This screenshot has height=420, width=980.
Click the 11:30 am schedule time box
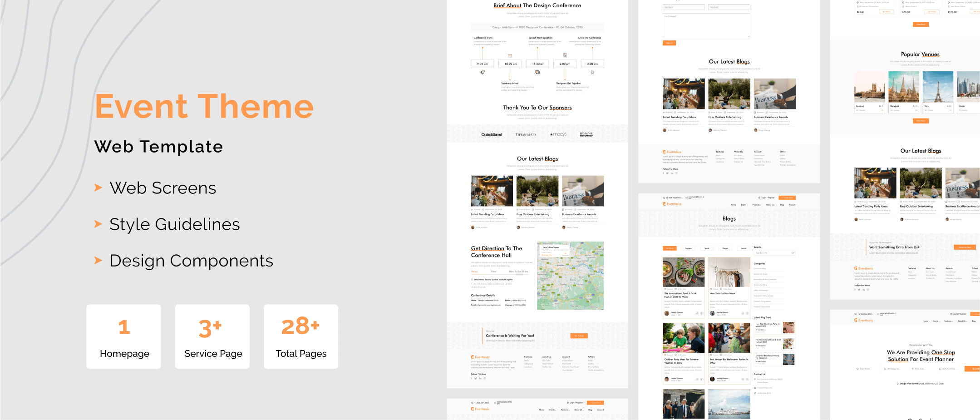pyautogui.click(x=537, y=64)
